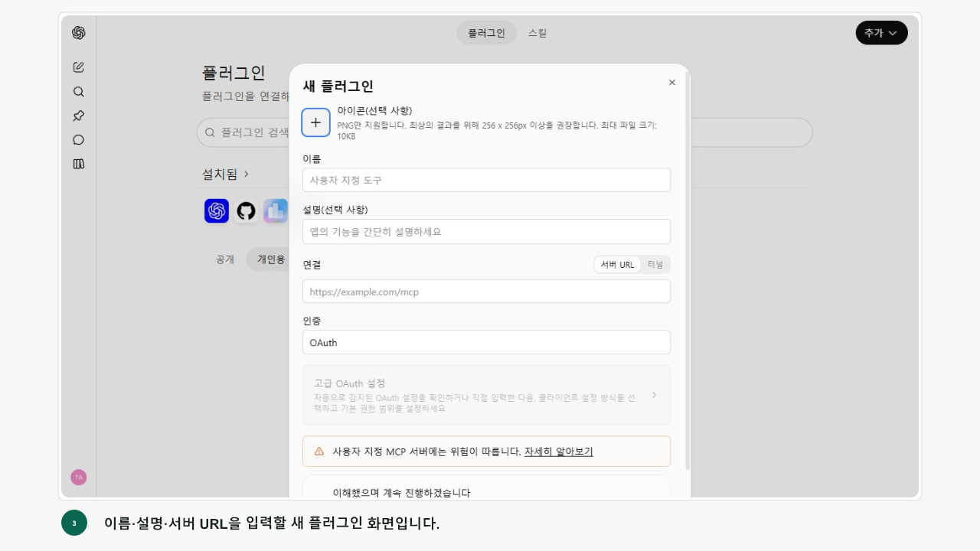Click the 설명 input field
This screenshot has height=551, width=980.
point(486,231)
